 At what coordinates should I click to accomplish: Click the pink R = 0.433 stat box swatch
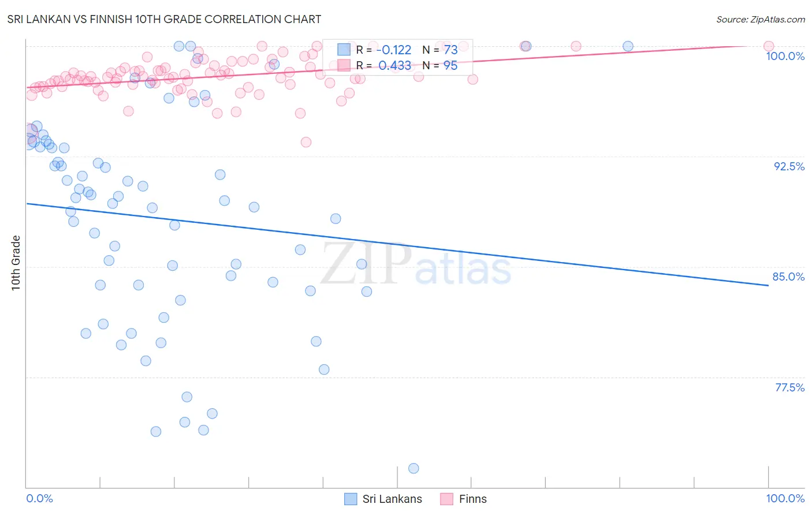344,65
